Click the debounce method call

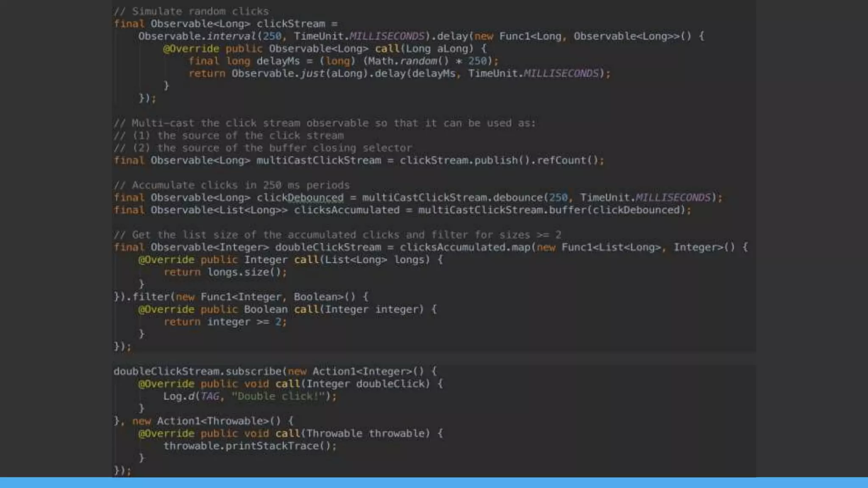click(517, 198)
